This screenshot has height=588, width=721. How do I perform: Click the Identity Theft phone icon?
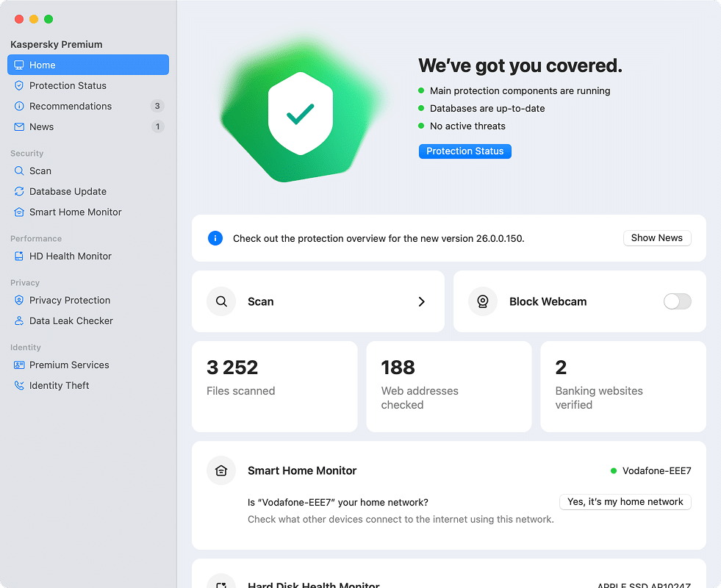coord(19,385)
